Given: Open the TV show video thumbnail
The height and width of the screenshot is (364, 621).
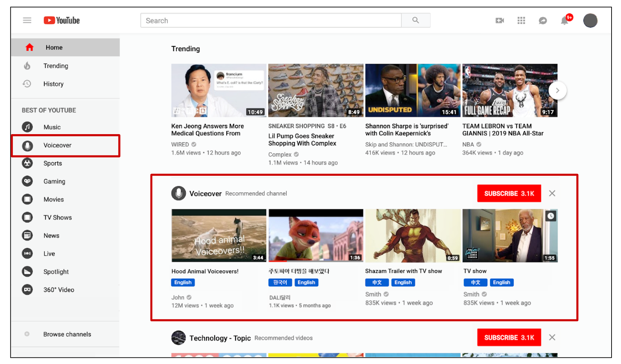Looking at the screenshot, I should click(x=510, y=235).
